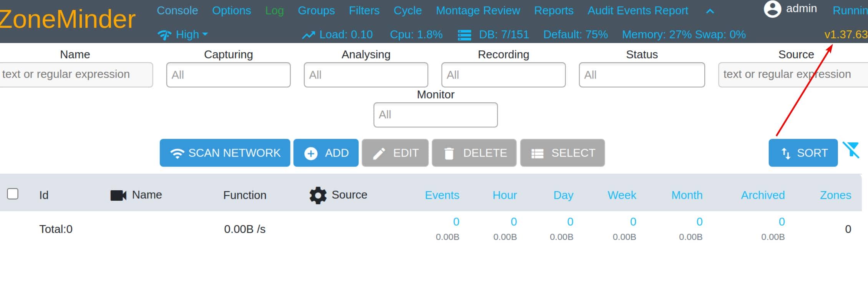Open Audit Events Report

click(637, 10)
